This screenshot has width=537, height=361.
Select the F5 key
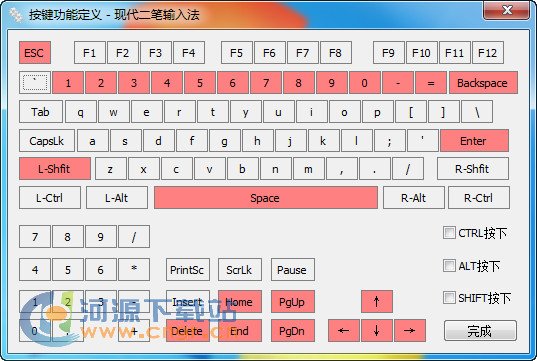coord(237,53)
